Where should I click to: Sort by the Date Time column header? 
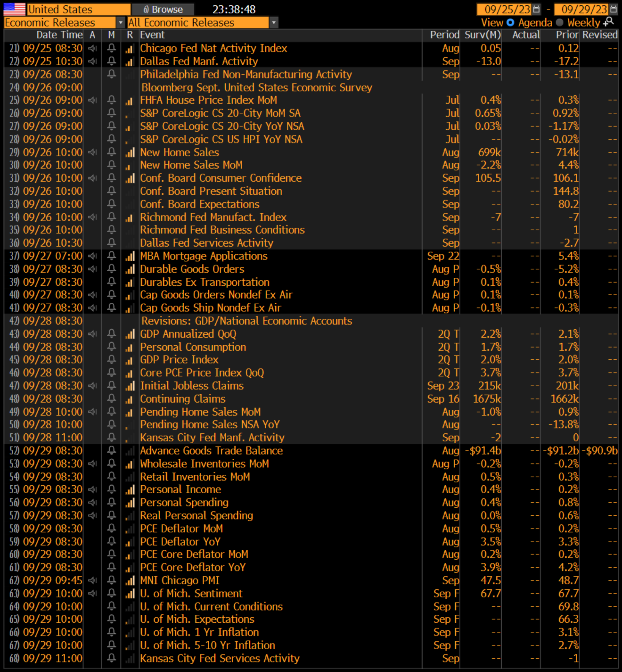[60, 35]
